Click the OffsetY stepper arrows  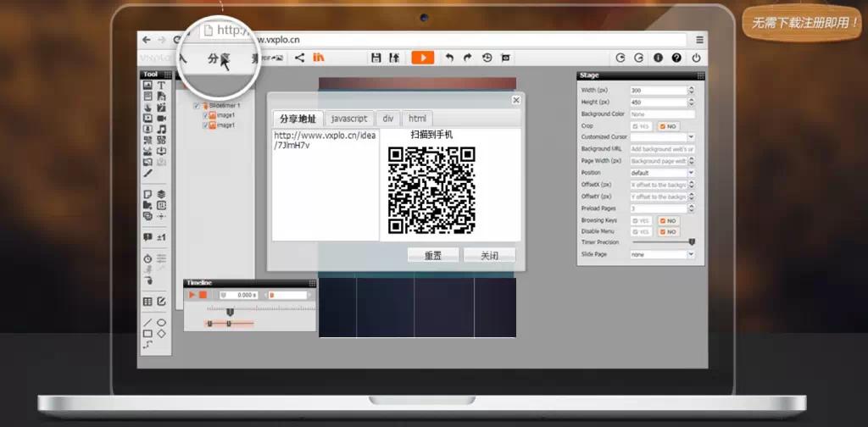[691, 197]
